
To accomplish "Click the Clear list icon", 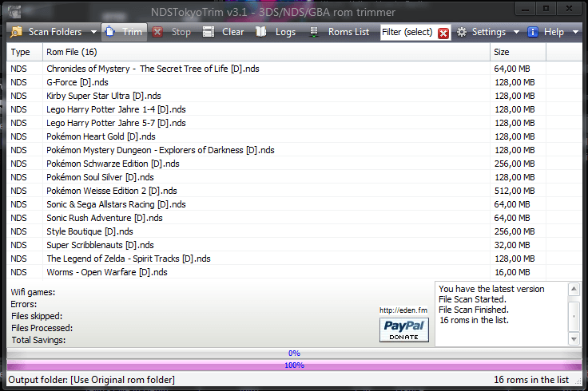I will pyautogui.click(x=209, y=32).
